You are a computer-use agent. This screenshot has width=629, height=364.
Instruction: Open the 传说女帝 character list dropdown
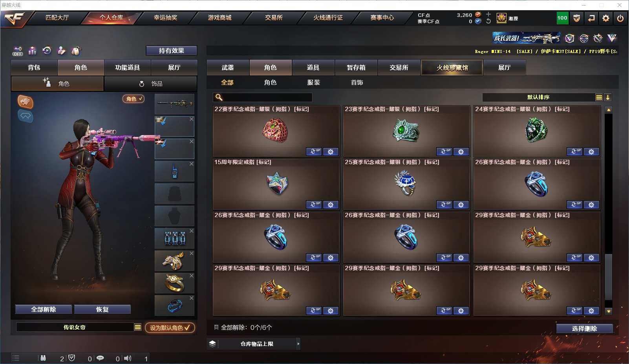tap(137, 327)
